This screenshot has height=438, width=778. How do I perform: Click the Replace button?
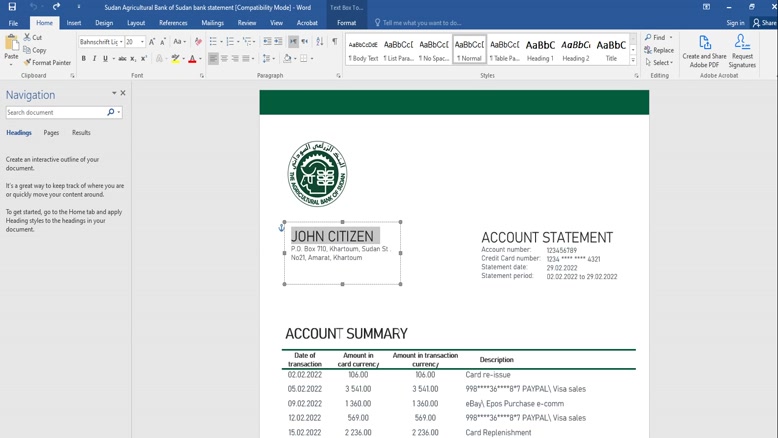[660, 50]
